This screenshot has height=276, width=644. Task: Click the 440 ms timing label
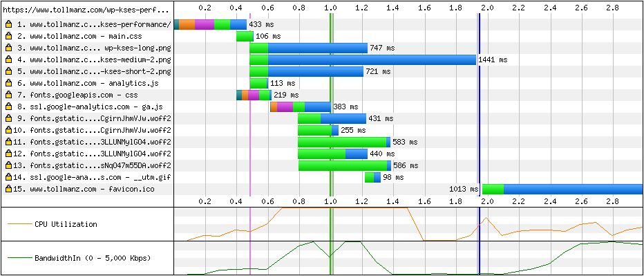[x=382, y=154]
